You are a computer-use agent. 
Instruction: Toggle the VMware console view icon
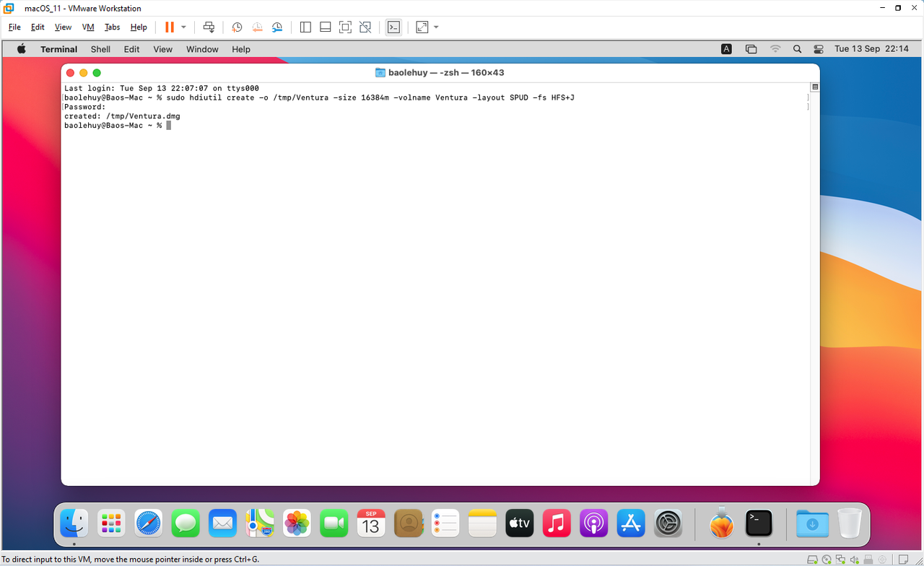393,27
